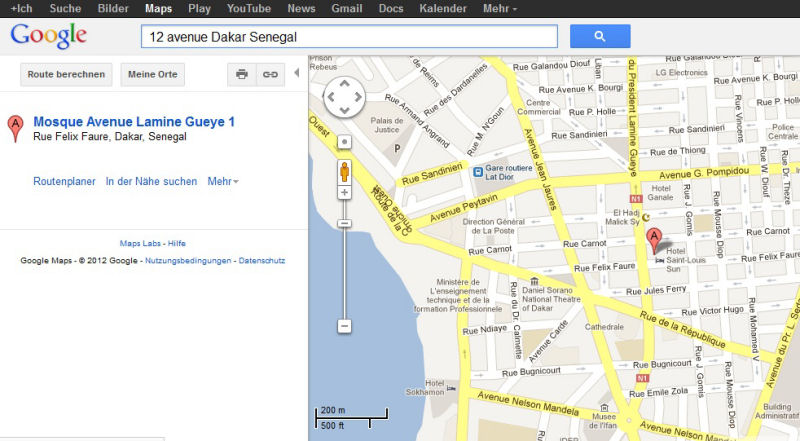Collapse the left panel arrow

(296, 73)
